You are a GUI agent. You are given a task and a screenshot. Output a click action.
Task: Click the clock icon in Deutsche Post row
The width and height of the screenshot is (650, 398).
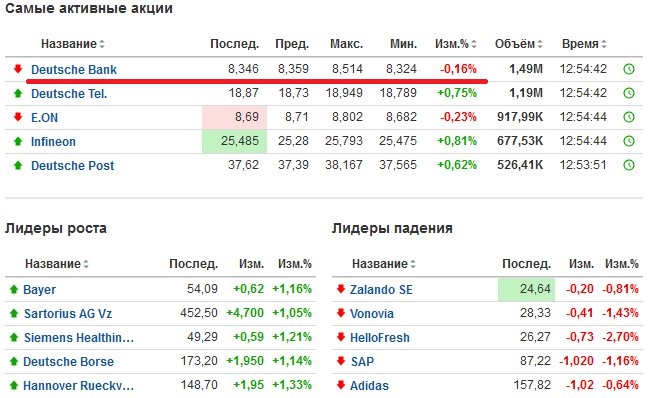(629, 165)
